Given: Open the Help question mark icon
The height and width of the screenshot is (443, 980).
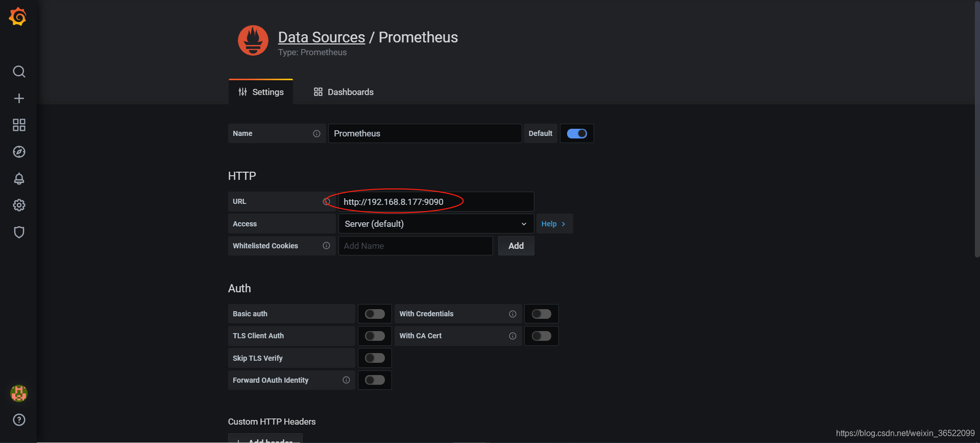Looking at the screenshot, I should pyautogui.click(x=19, y=420).
